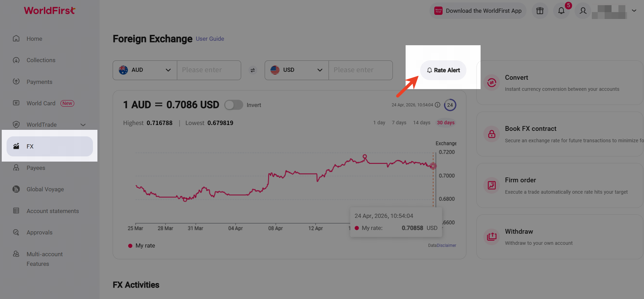
Task: Open the Multi-account Features icon
Action: pos(16,254)
